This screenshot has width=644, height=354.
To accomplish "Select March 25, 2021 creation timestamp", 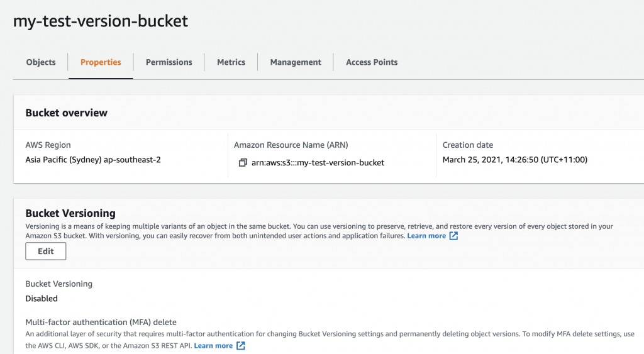I will pyautogui.click(x=515, y=160).
